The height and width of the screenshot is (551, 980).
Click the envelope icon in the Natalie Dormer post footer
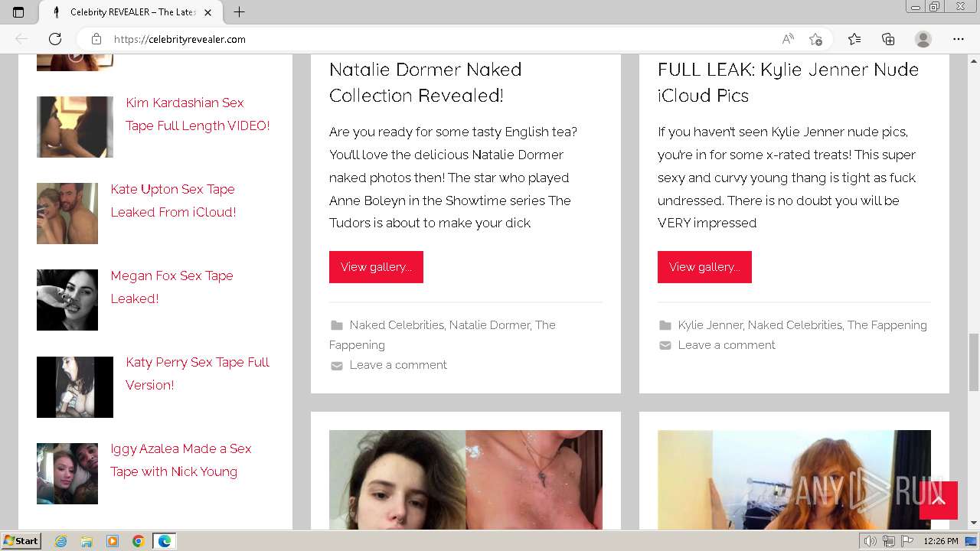(x=336, y=366)
